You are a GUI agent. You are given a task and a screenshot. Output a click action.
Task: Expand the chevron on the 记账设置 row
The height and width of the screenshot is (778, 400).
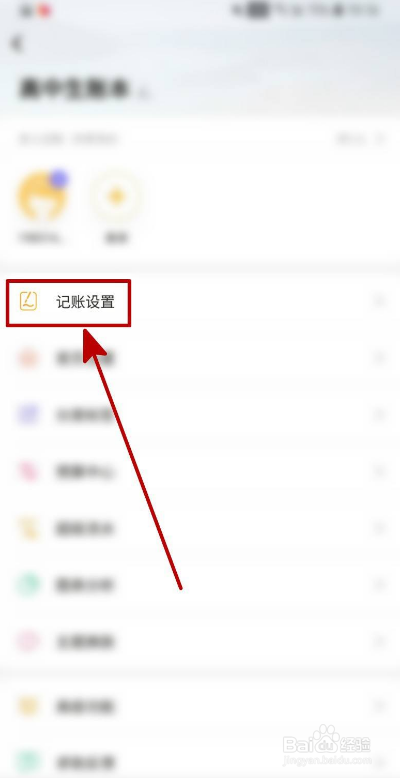tap(380, 301)
